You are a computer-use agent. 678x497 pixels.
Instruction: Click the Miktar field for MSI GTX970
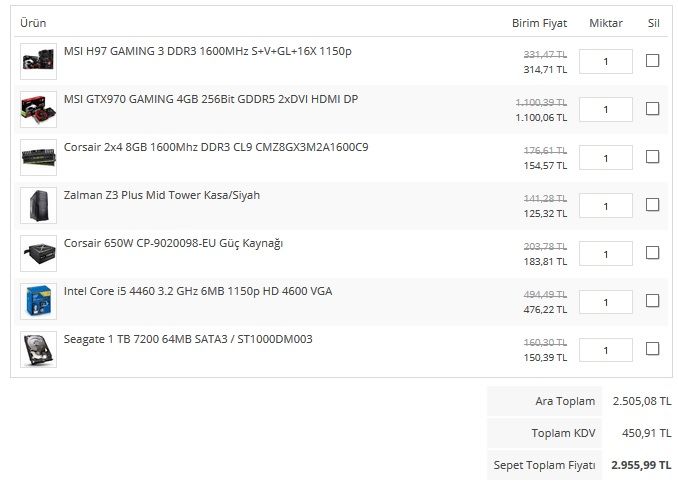606,110
